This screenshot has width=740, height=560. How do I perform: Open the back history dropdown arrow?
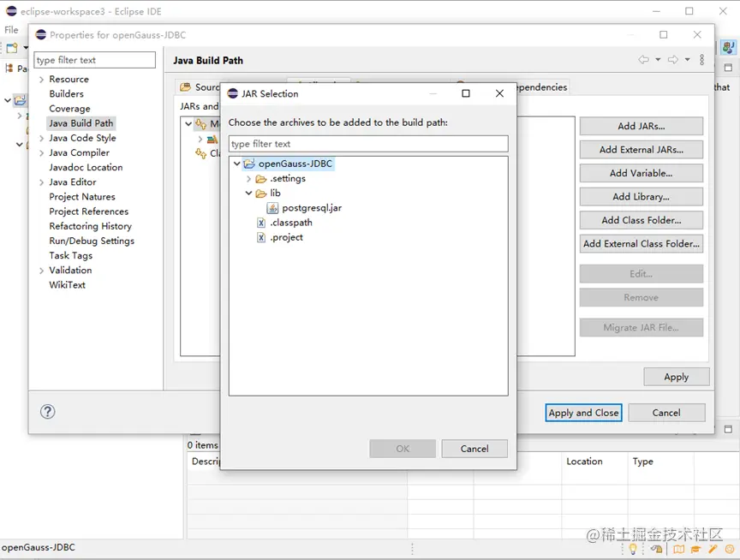tap(658, 59)
